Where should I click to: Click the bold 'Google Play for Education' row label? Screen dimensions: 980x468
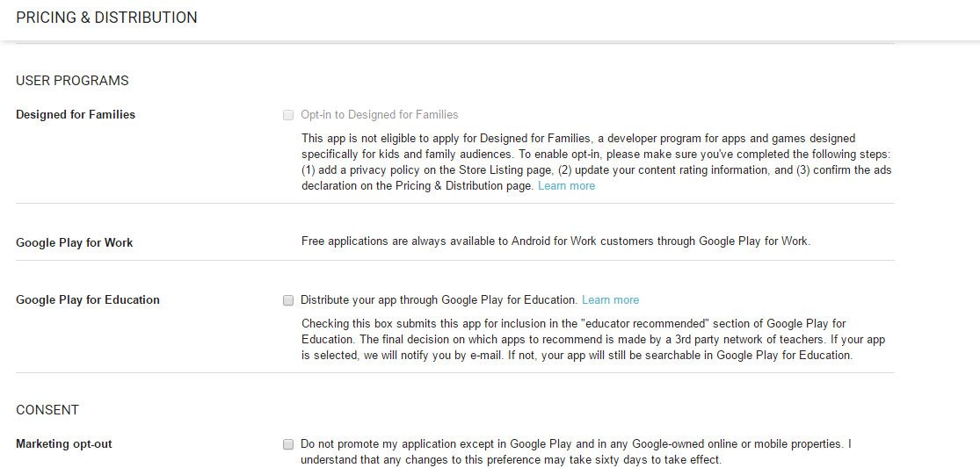(88, 300)
